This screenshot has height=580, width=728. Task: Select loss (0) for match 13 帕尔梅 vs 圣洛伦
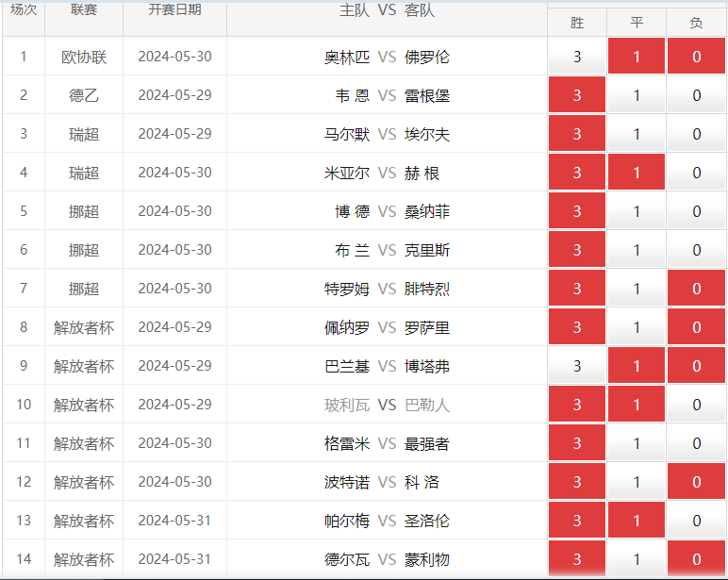coord(697,520)
